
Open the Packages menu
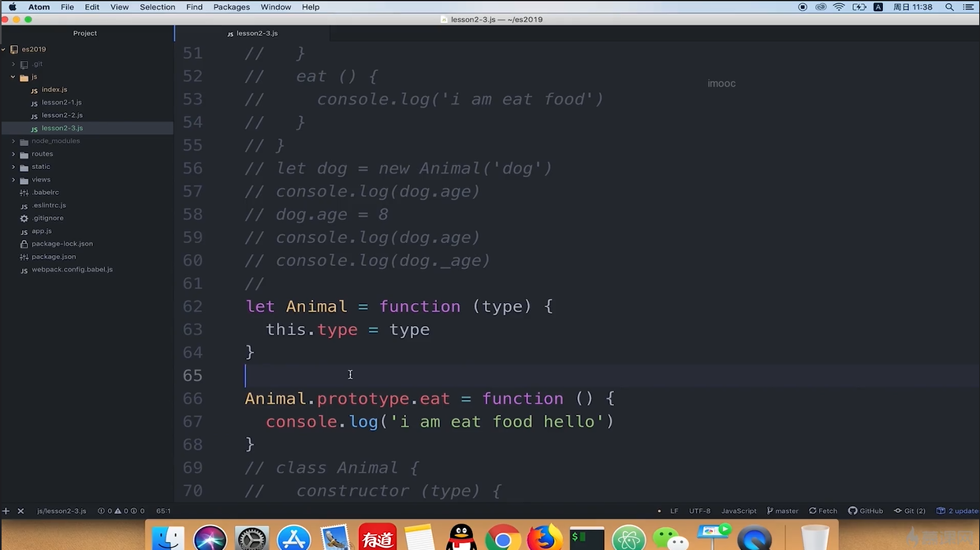click(232, 7)
